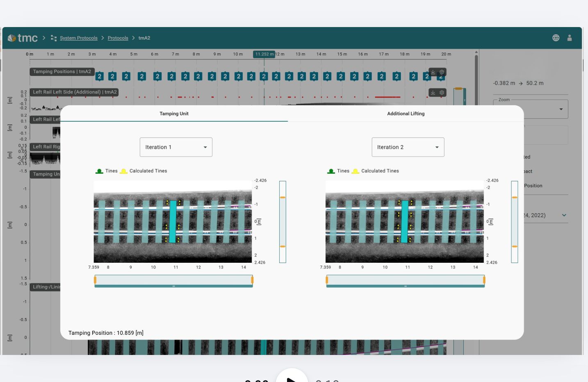Select the Tamping Unit tab
This screenshot has width=588, height=382.
(174, 114)
